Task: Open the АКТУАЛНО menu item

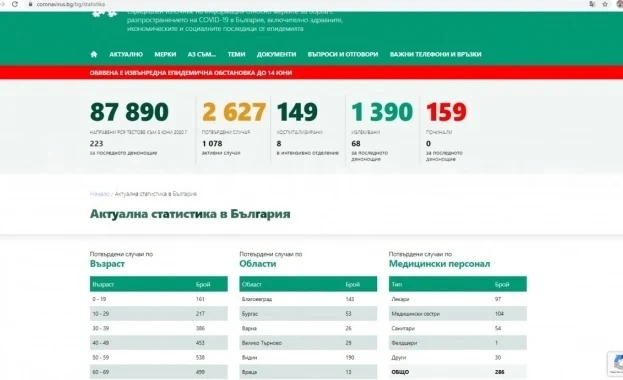Action: coord(126,54)
